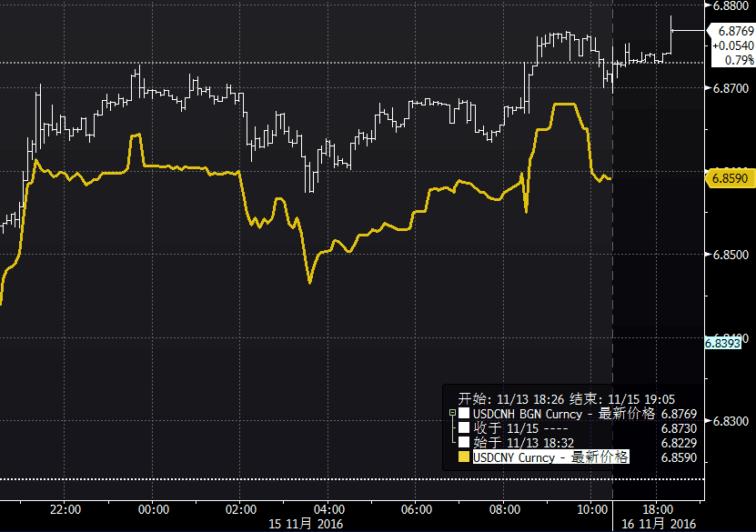The width and height of the screenshot is (756, 532).
Task: Toggle the 收于 11/15 legend checkbox
Action: click(x=464, y=428)
